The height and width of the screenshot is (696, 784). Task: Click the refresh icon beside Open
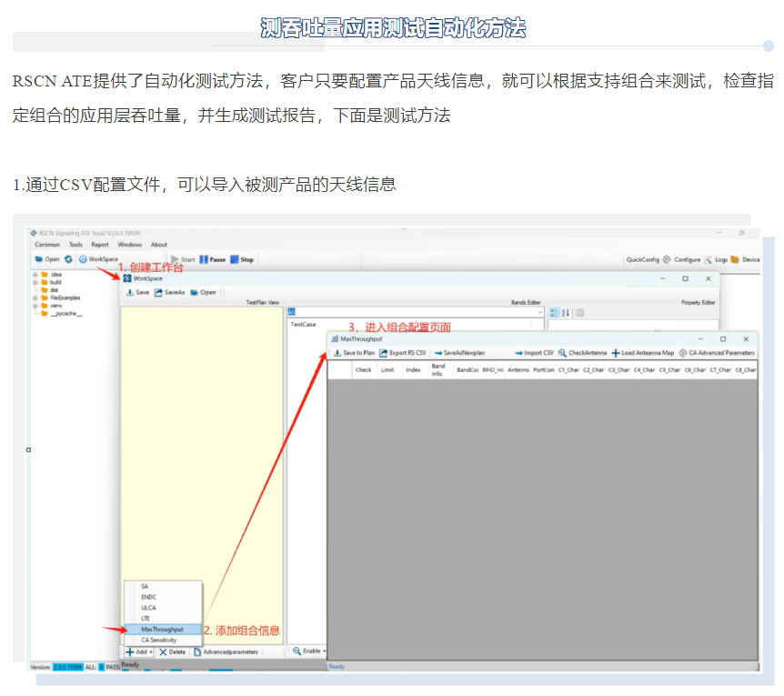(68, 259)
